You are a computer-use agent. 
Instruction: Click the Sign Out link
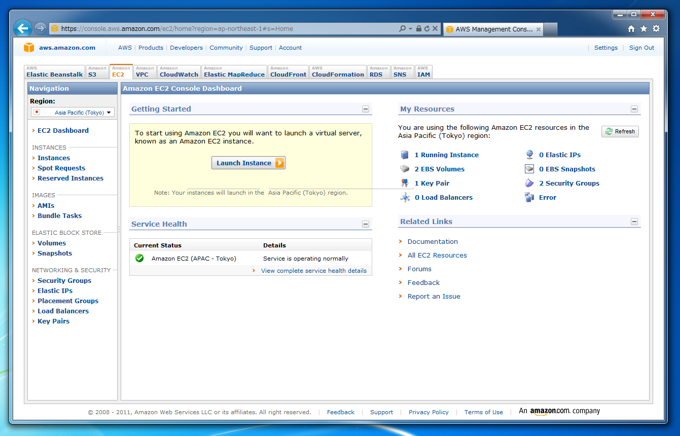click(641, 48)
